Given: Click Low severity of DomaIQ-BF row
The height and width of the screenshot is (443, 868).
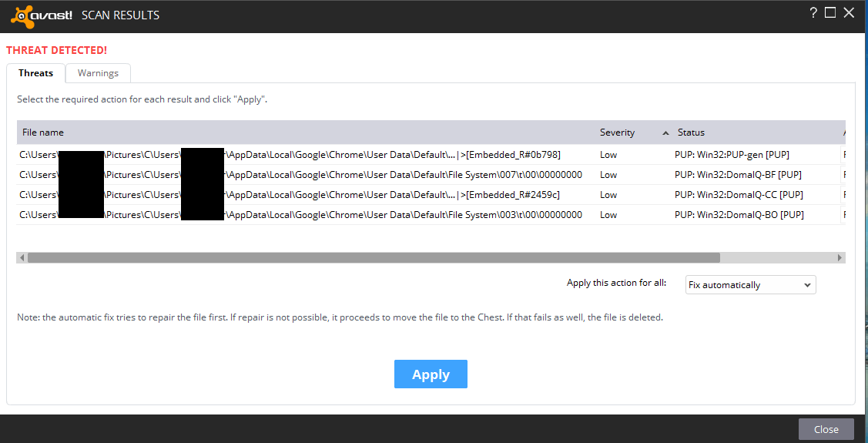Looking at the screenshot, I should pyautogui.click(x=608, y=174).
